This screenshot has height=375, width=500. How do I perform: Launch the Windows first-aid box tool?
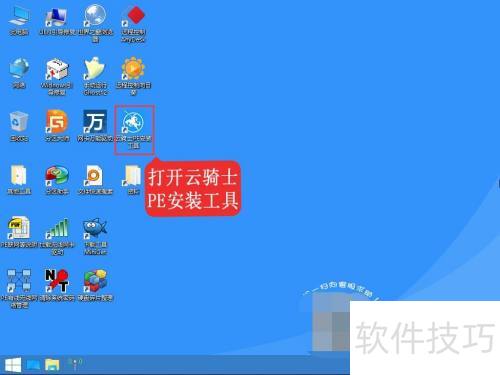pyautogui.click(x=57, y=69)
